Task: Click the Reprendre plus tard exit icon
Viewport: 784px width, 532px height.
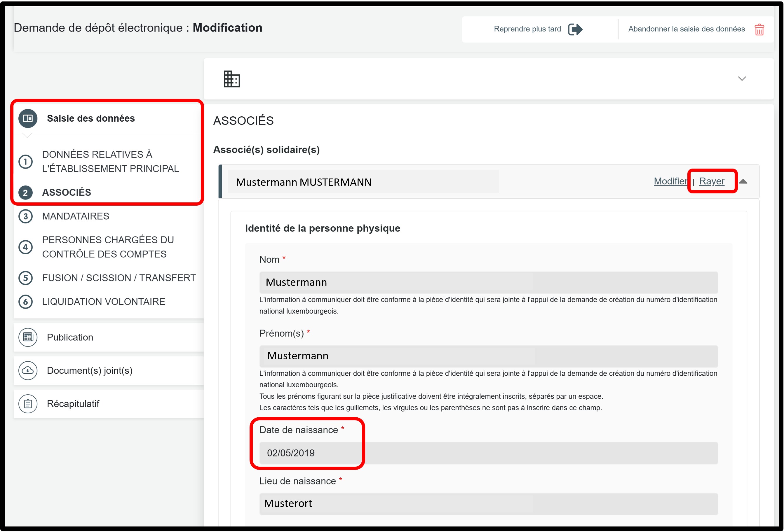Action: tap(575, 29)
